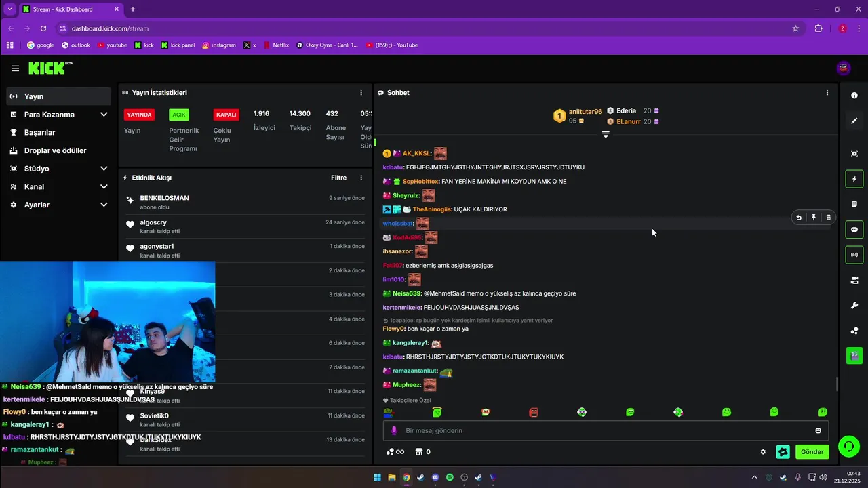
Task: Click agonystar1 in the activity feed
Action: 157,246
